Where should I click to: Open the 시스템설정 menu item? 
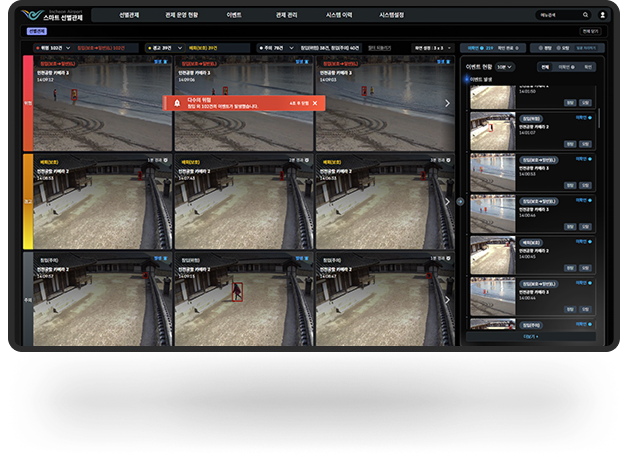(x=392, y=15)
